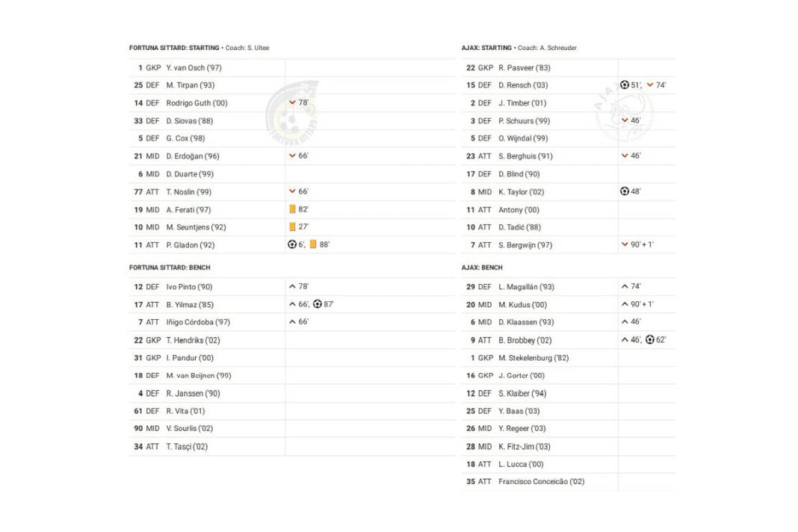Click the Ajax: Bench section header
Viewport: 798px width, 532px height.
pos(482,267)
